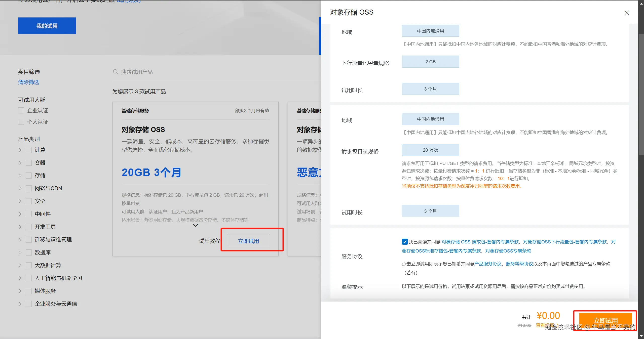This screenshot has width=644, height=339.
Task: Tick the 大数据计算 category checkbox
Action: [29, 265]
